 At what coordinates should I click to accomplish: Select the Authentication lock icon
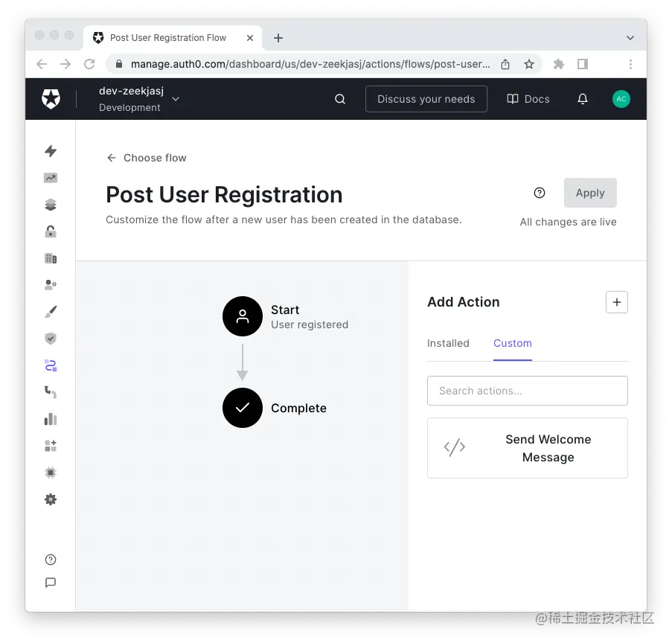coord(51,231)
